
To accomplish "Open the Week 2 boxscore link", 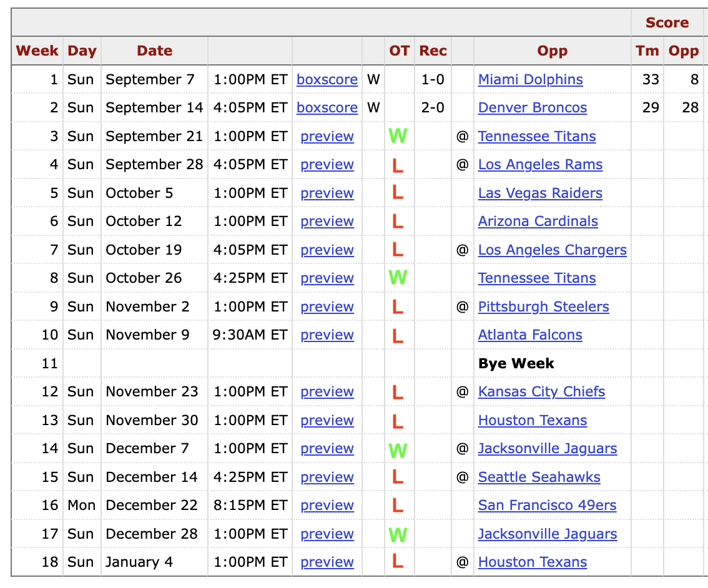I will [327, 108].
